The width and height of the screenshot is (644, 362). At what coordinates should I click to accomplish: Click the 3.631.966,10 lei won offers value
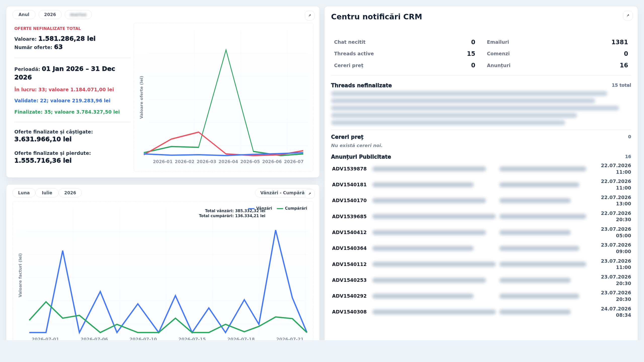tap(43, 139)
